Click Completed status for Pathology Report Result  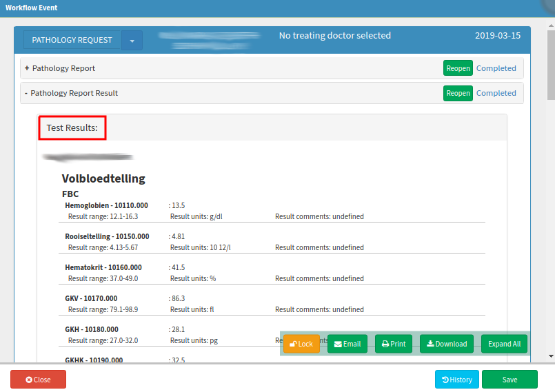496,93
